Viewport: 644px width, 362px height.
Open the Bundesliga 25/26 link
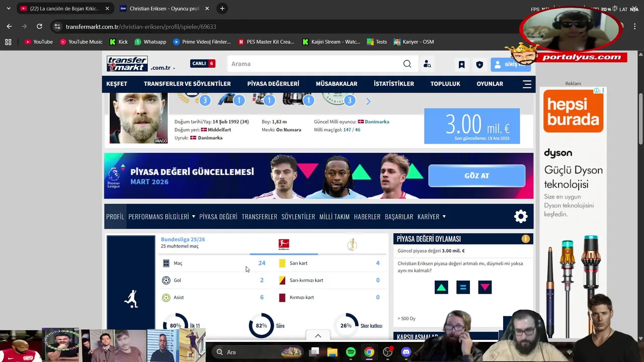[x=183, y=239]
